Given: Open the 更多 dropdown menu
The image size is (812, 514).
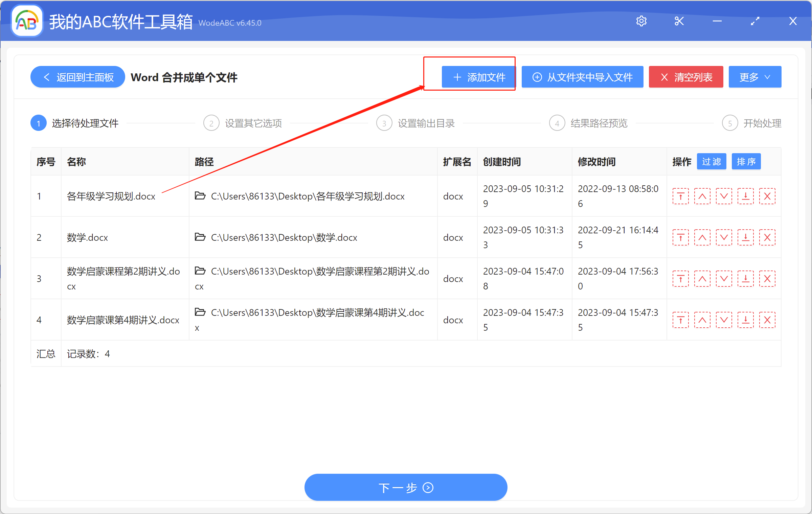Looking at the screenshot, I should pos(754,77).
